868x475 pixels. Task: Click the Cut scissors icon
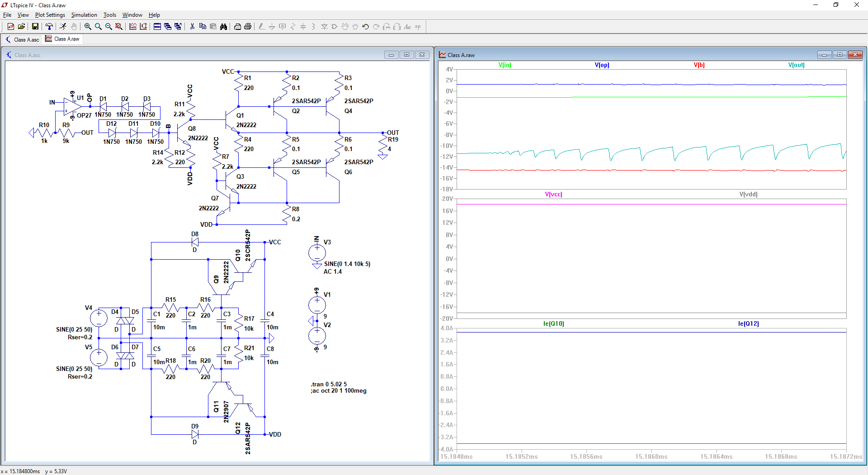(192, 27)
